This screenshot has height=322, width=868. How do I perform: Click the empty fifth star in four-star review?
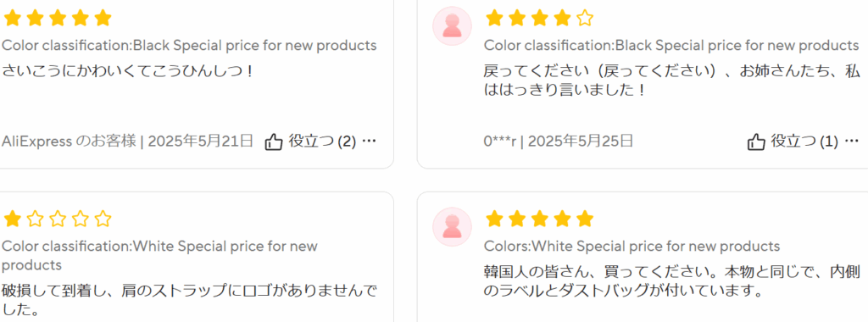pos(585,19)
